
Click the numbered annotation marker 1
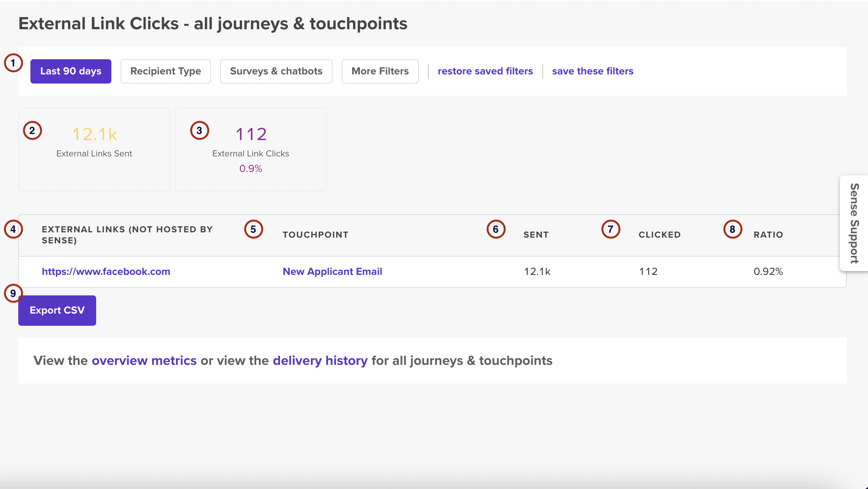point(13,63)
